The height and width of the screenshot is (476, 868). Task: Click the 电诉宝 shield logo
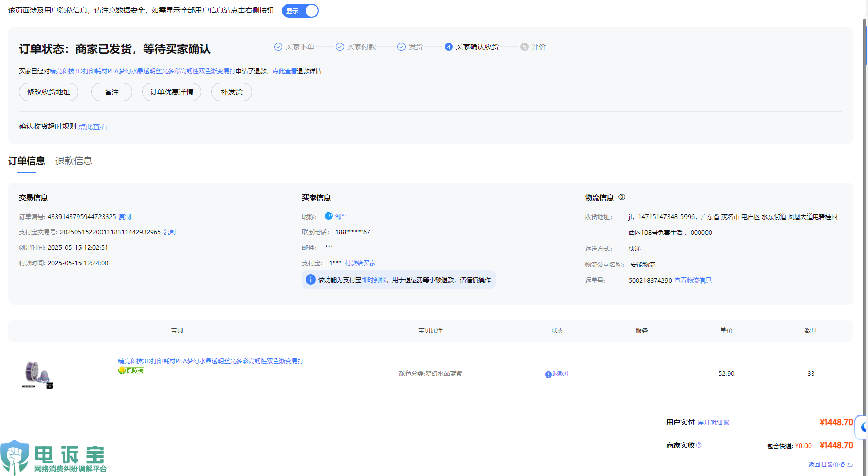pyautogui.click(x=15, y=455)
